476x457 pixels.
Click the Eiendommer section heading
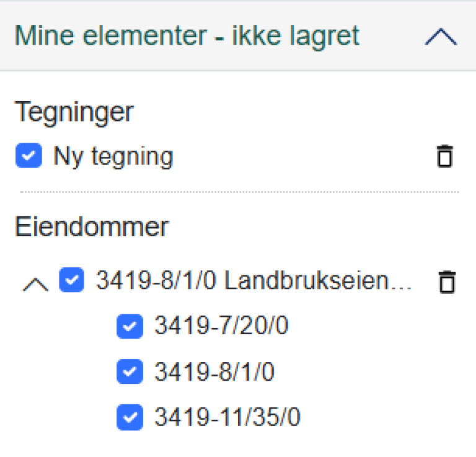point(91,227)
